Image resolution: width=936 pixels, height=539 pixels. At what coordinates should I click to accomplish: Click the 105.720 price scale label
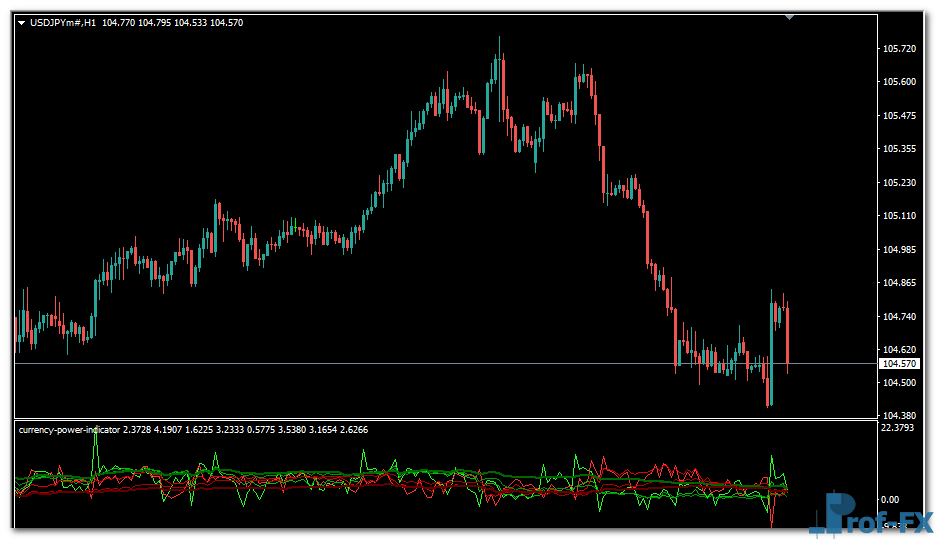point(899,49)
